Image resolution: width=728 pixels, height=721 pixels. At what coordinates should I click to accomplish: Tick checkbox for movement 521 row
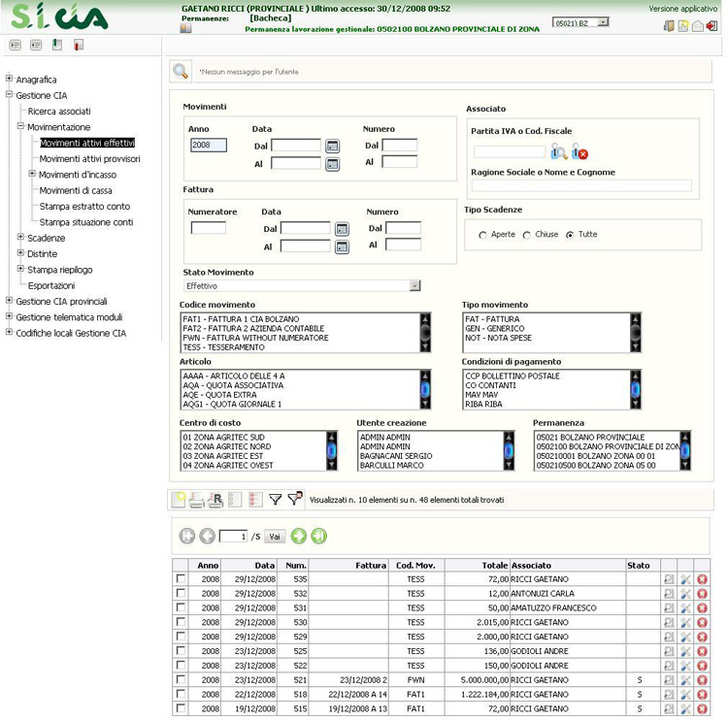pos(181,679)
